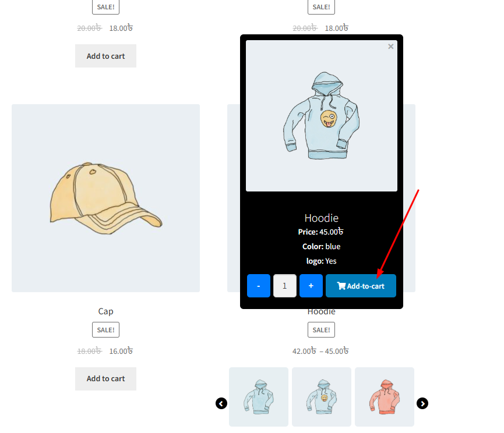
Task: Click the quantity input field
Action: click(285, 286)
